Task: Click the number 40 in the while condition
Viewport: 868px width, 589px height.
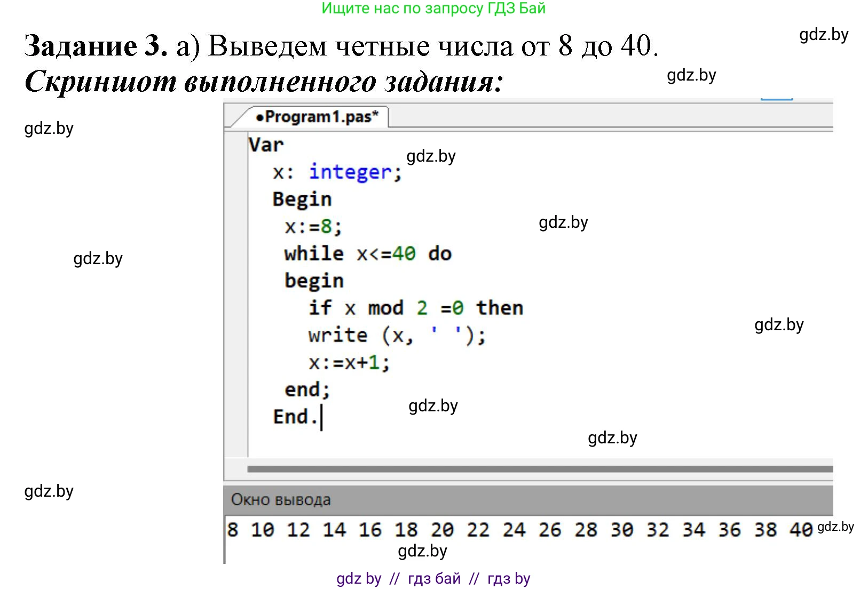Action: click(x=404, y=253)
